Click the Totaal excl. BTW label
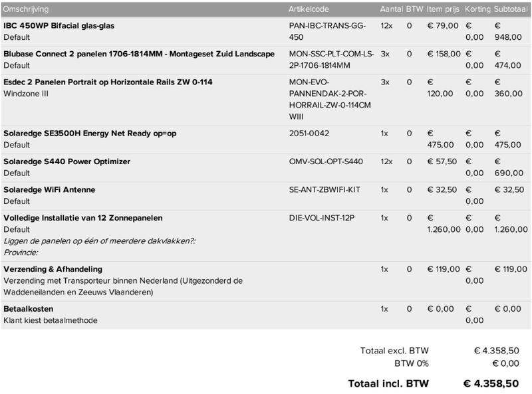The image size is (532, 394). [x=394, y=350]
